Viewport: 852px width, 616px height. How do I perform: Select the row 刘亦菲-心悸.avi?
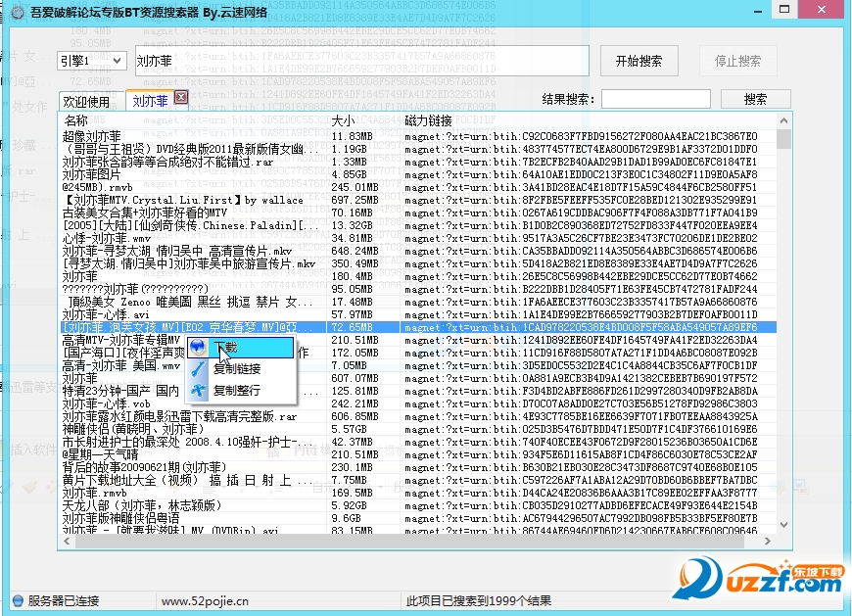(x=418, y=314)
